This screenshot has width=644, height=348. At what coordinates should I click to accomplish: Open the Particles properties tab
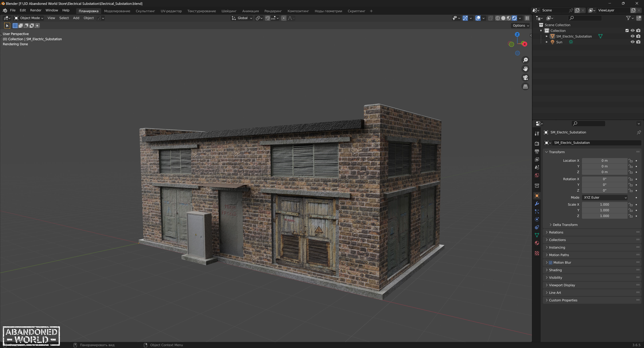537,212
